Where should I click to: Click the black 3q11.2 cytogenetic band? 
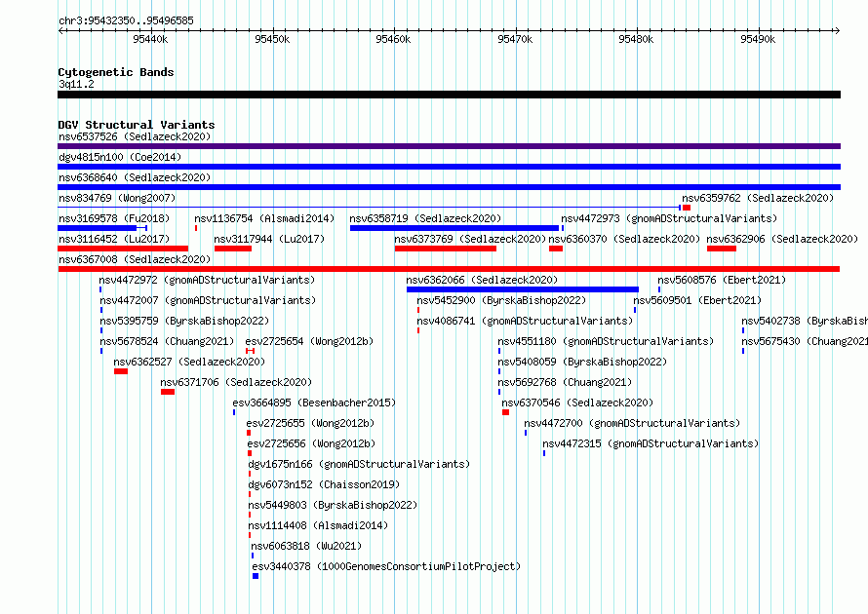click(449, 95)
